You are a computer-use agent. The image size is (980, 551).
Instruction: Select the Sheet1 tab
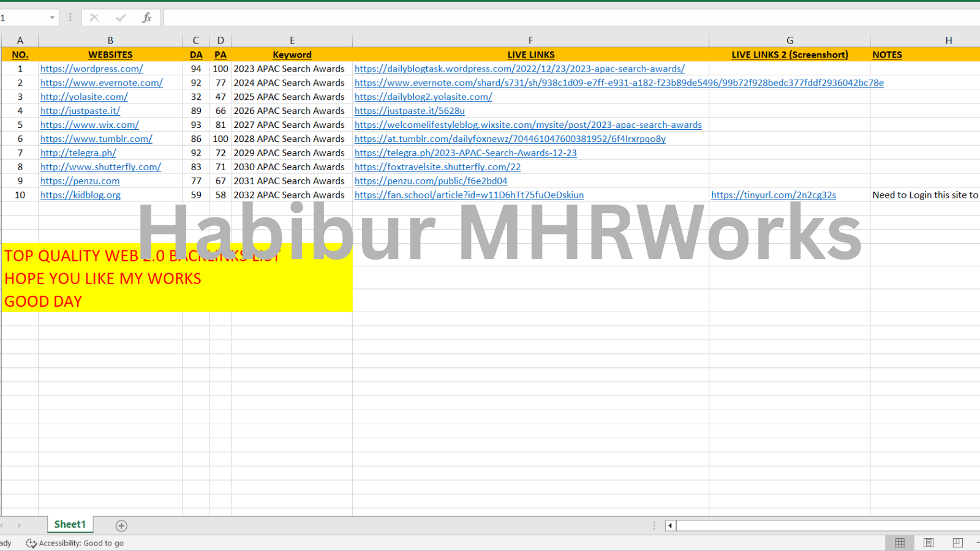tap(70, 525)
